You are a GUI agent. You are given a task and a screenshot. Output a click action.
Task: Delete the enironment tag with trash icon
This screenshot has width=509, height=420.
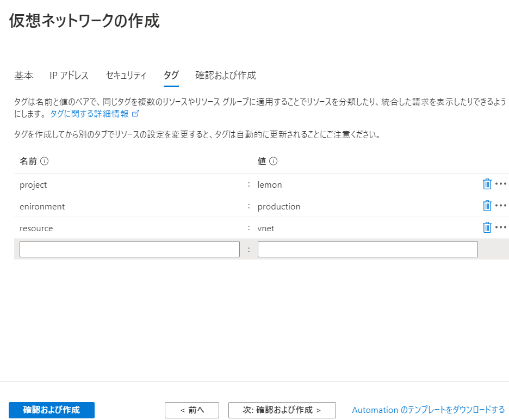(x=487, y=206)
